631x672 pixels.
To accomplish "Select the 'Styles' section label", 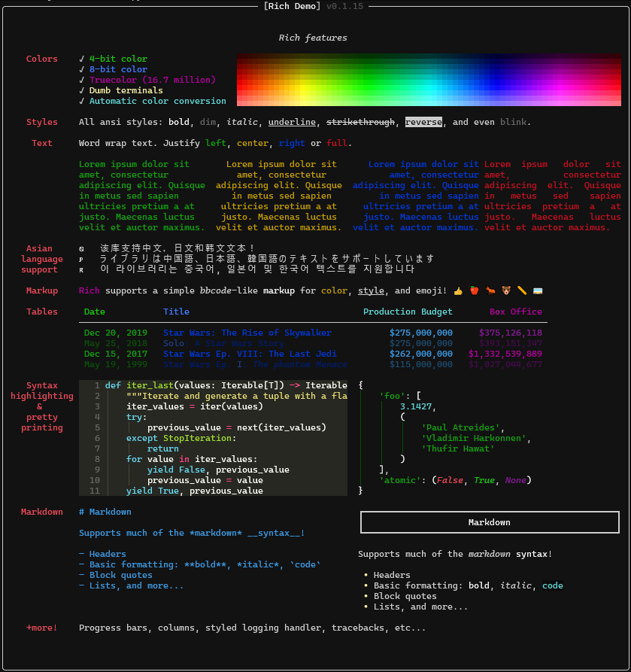I will 41,122.
